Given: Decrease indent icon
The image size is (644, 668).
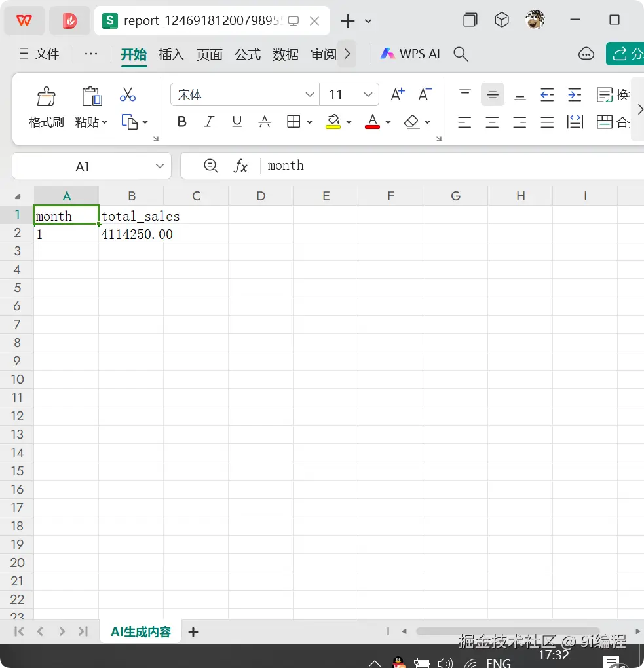Looking at the screenshot, I should click(547, 94).
